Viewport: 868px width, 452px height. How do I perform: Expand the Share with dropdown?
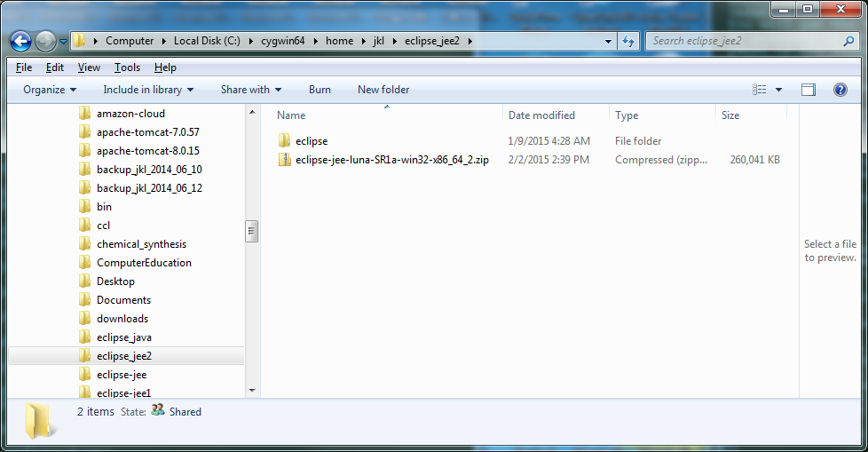tap(250, 90)
